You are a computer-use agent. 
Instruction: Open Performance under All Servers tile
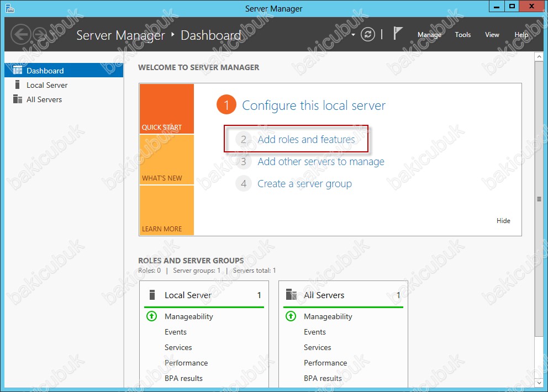[x=325, y=363]
